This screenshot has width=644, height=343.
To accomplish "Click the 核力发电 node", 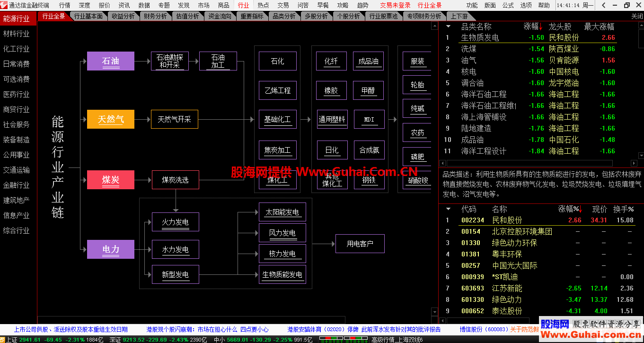I will tap(282, 254).
